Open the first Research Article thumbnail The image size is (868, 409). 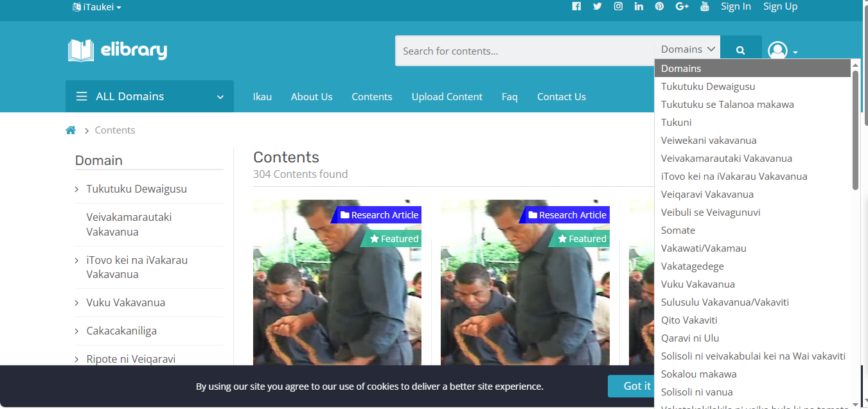point(337,283)
